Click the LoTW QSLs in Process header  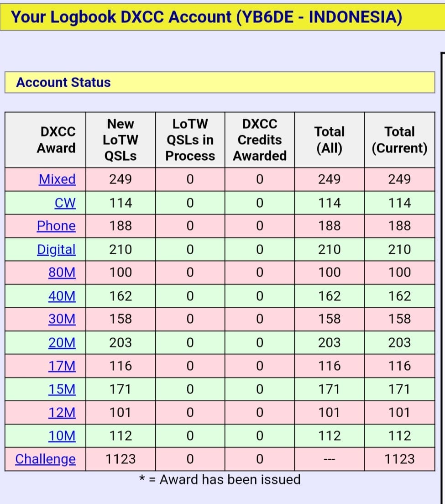(190, 140)
